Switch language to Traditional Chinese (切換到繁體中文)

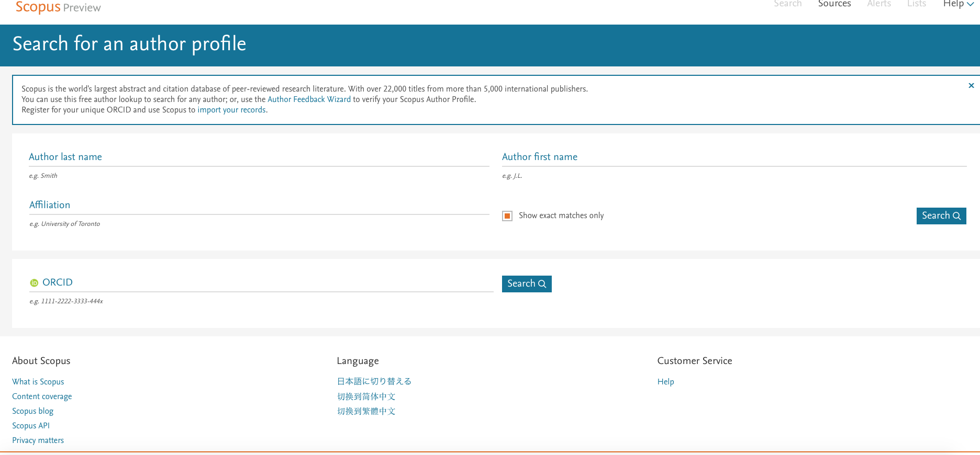tap(366, 411)
